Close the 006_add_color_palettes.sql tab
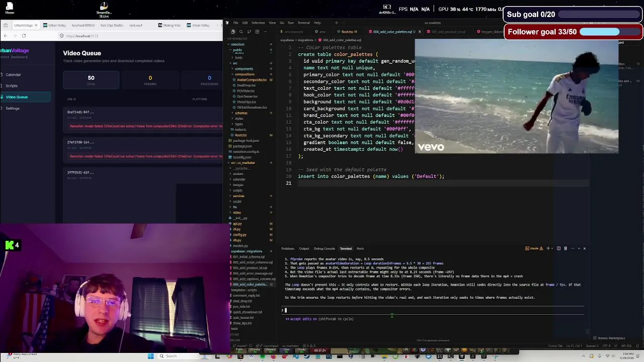The image size is (644, 362). pyautogui.click(x=420, y=32)
